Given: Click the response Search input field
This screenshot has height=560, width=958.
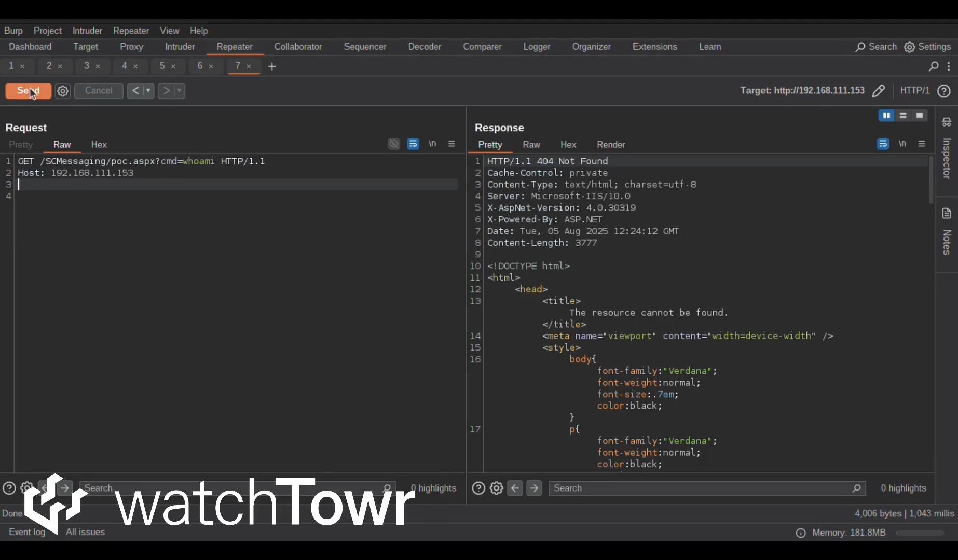Looking at the screenshot, I should coord(701,488).
